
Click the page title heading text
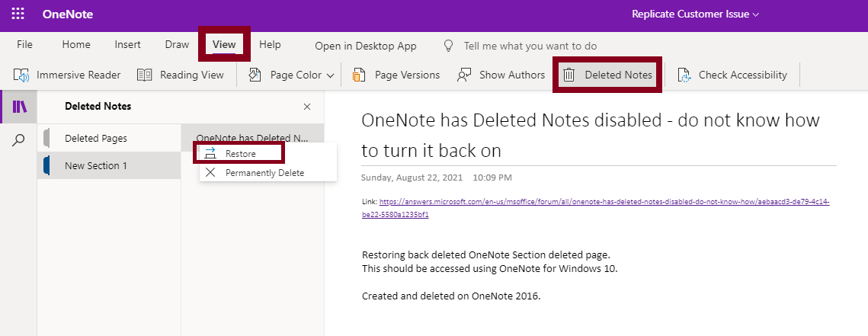[x=591, y=135]
